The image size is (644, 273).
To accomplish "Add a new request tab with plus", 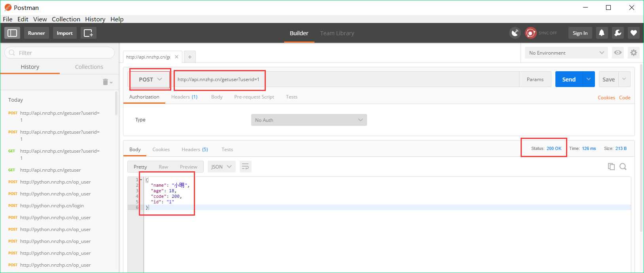I will (190, 57).
